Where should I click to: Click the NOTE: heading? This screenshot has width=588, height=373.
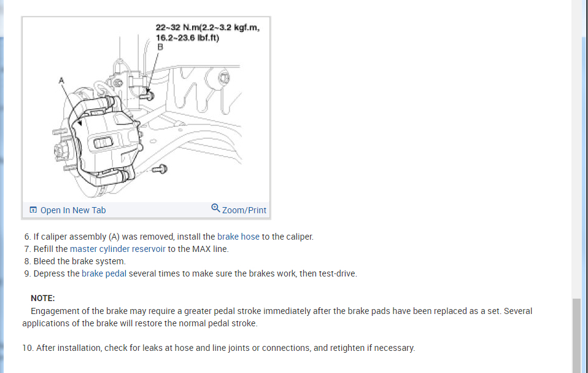click(43, 298)
